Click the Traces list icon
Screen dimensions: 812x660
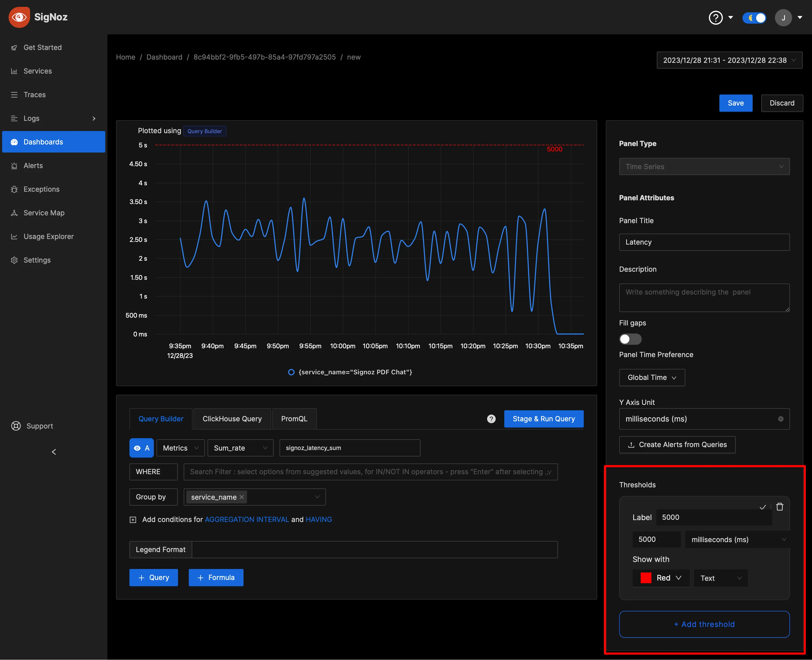point(15,95)
